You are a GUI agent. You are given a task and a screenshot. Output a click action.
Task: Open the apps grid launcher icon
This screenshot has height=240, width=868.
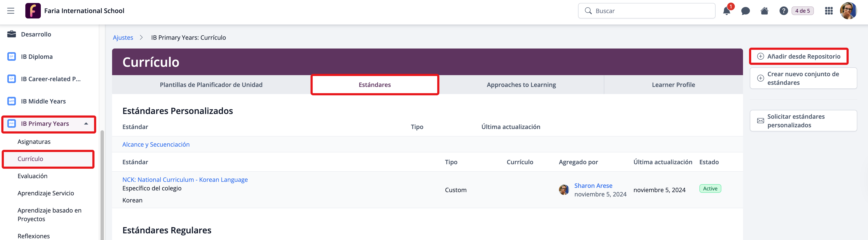pyautogui.click(x=828, y=11)
